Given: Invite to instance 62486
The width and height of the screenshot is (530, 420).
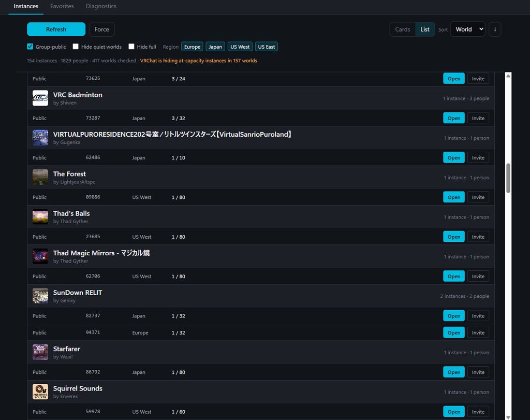Looking at the screenshot, I should [x=478, y=157].
